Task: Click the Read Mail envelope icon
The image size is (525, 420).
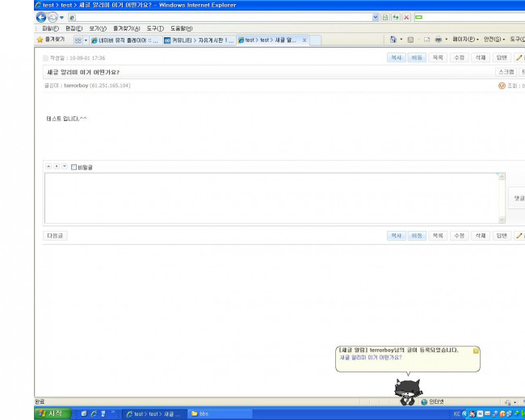Action: click(427, 40)
